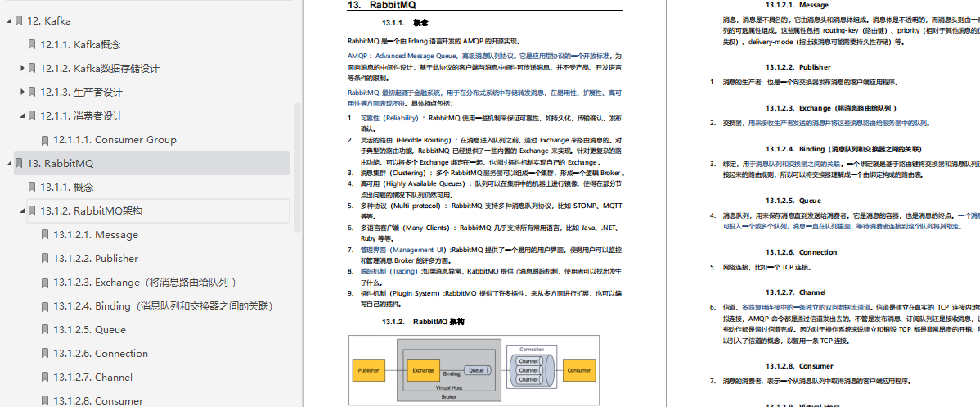Navigate to 12.1.1.1. Consumer Group bookmark
This screenshot has height=407, width=980.
(115, 140)
